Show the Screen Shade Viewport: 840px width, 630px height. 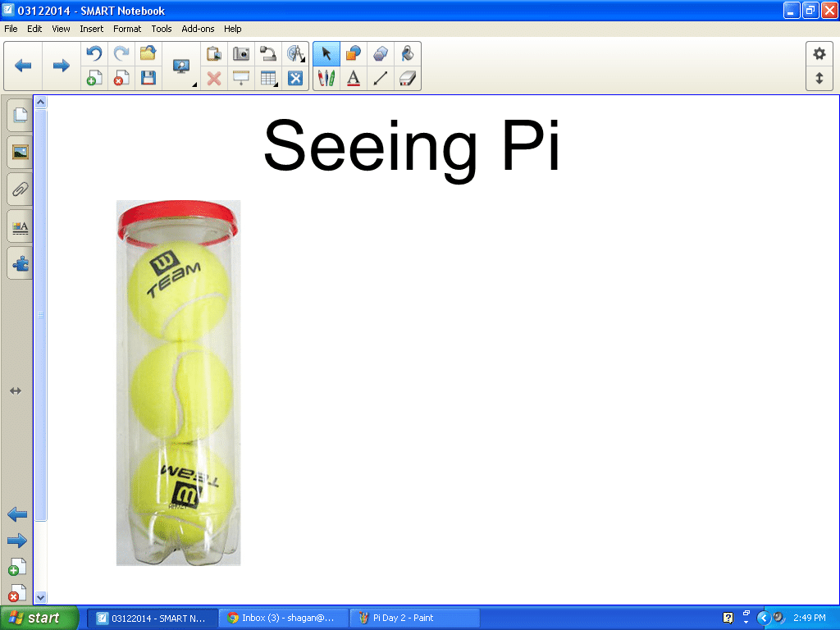(241, 78)
